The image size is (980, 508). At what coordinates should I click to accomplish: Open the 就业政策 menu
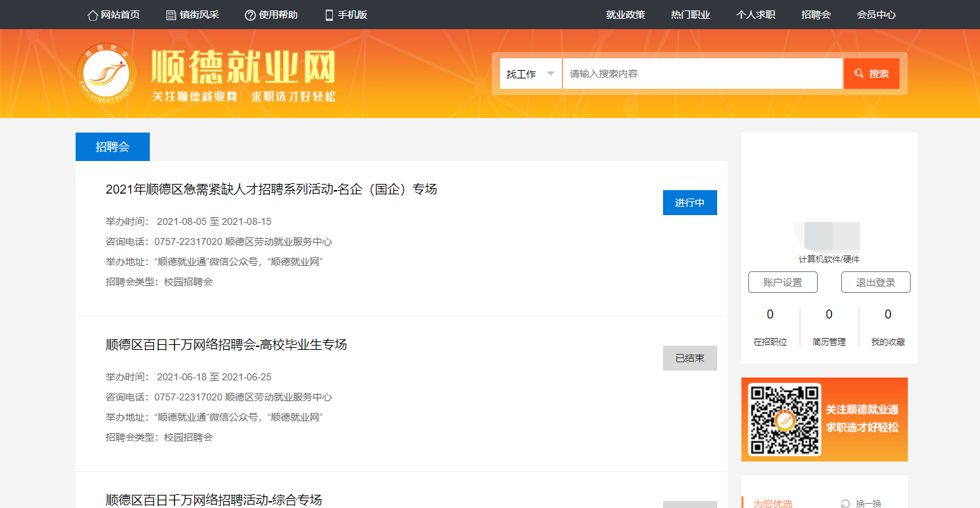pyautogui.click(x=626, y=15)
